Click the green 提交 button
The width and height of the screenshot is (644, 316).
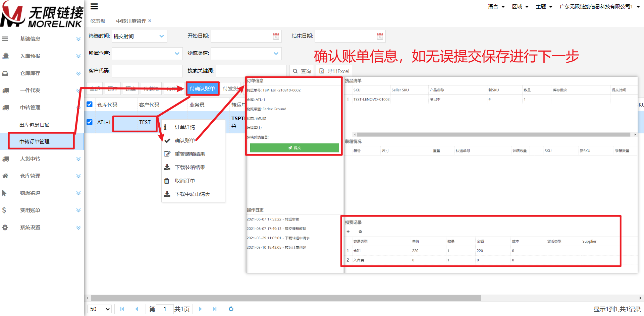coord(294,148)
